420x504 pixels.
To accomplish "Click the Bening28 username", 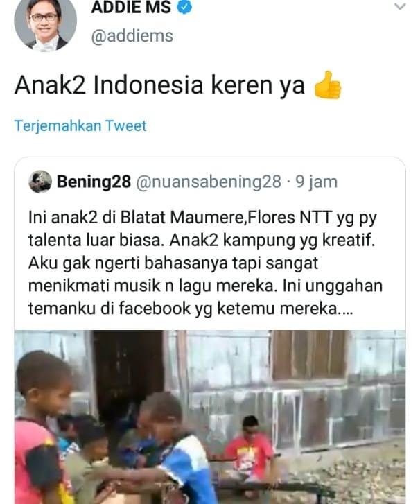I will pos(94,182).
